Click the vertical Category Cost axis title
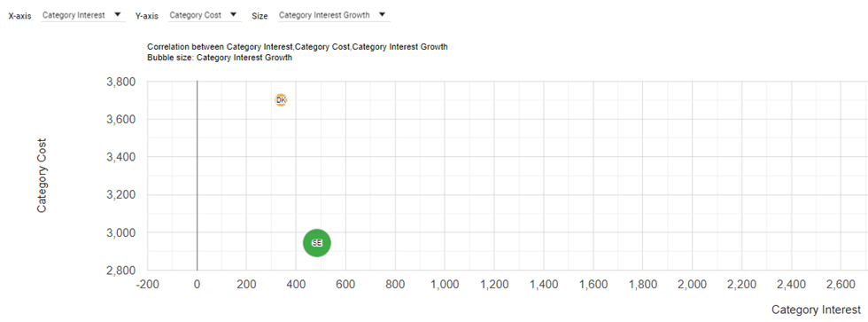Image resolution: width=868 pixels, height=322 pixels. point(42,176)
